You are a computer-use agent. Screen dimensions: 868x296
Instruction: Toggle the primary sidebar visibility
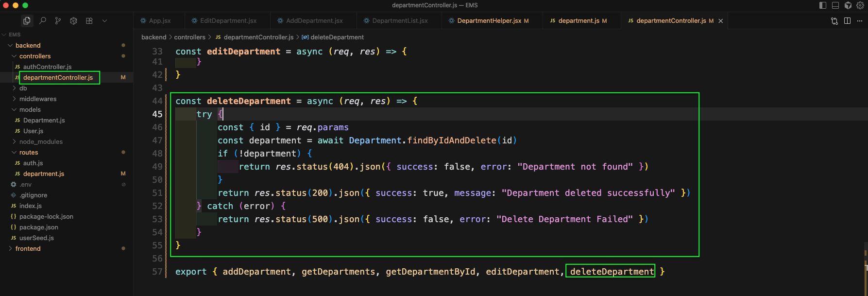[822, 5]
